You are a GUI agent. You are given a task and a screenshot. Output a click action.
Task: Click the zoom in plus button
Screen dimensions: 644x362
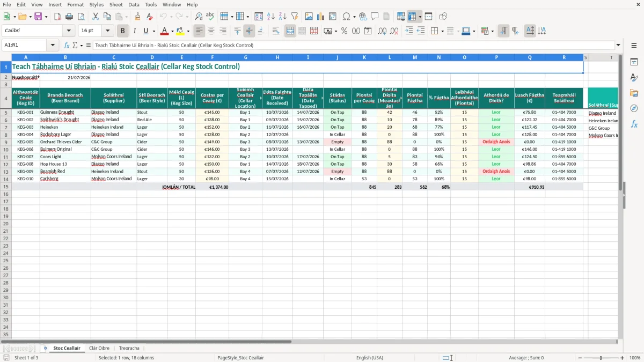pos(623,358)
